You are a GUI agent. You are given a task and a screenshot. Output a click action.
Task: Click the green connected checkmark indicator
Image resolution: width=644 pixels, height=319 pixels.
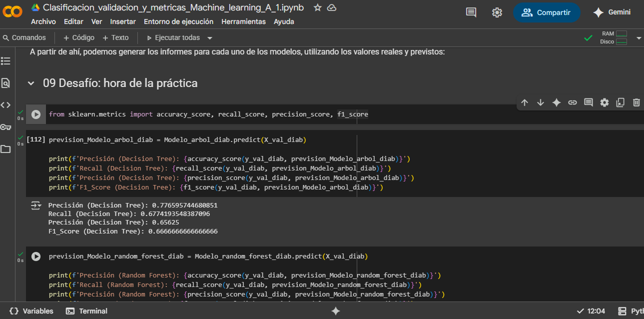click(589, 38)
